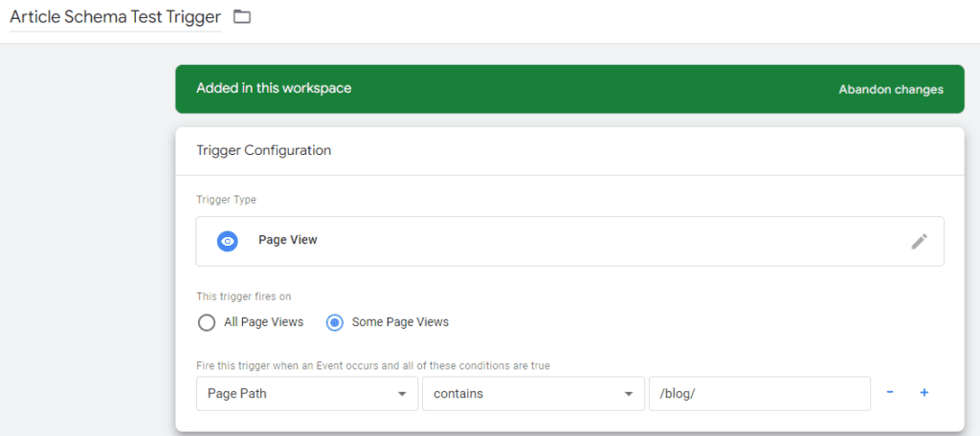Click the Trigger Type label
Screen dimensions: 980x436
[x=226, y=200]
